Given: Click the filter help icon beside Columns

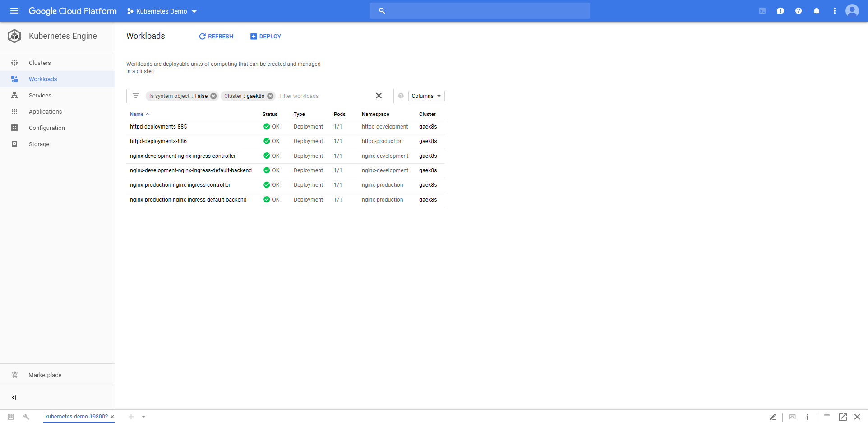Looking at the screenshot, I should pyautogui.click(x=401, y=96).
